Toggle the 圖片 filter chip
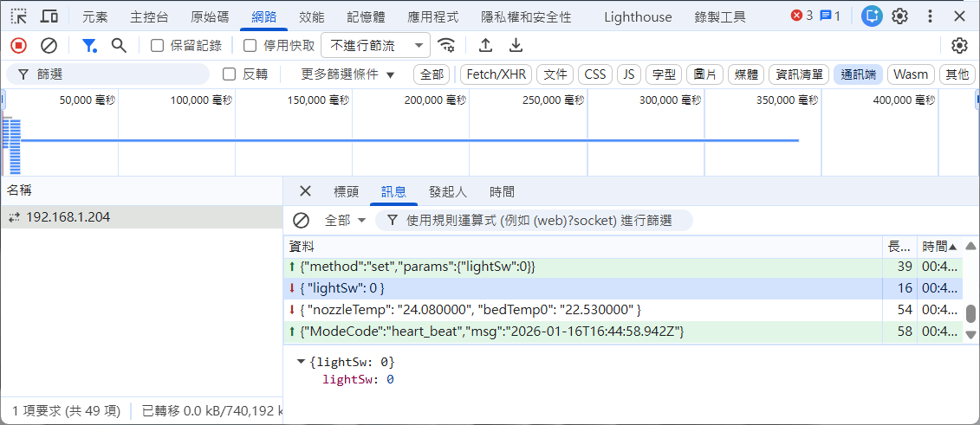 click(704, 74)
